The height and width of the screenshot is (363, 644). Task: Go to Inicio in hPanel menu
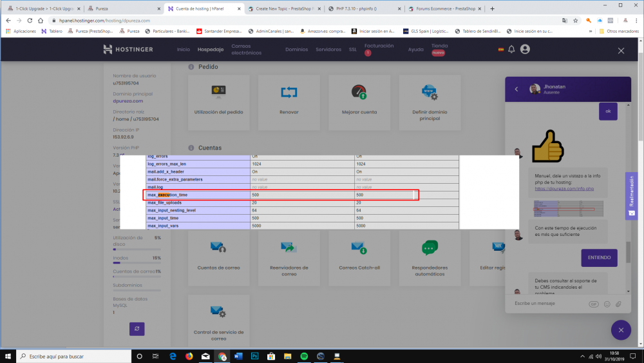click(x=183, y=50)
